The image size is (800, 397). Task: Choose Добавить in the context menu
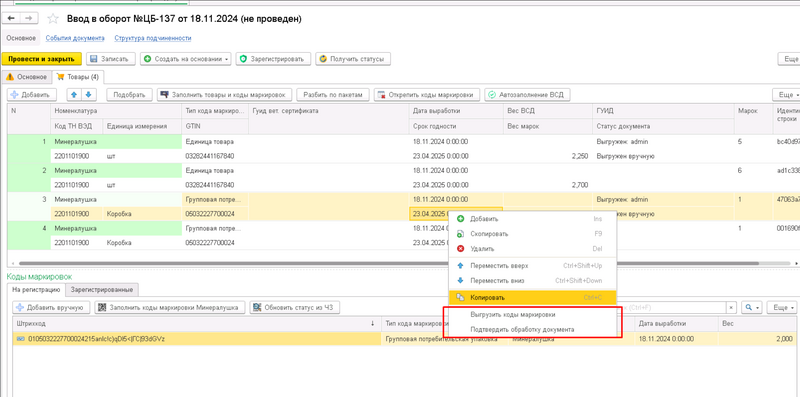(532, 219)
